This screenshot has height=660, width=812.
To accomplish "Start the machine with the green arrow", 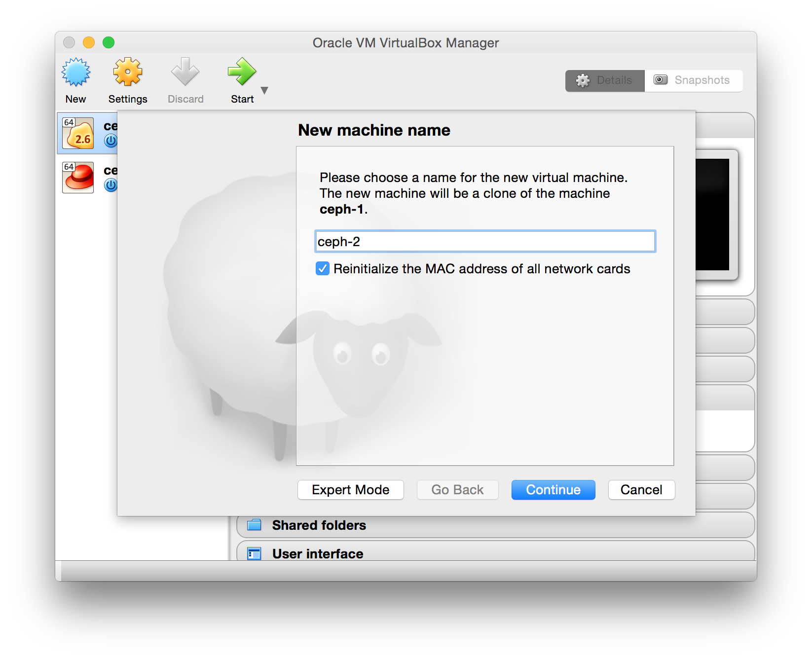I will click(242, 72).
